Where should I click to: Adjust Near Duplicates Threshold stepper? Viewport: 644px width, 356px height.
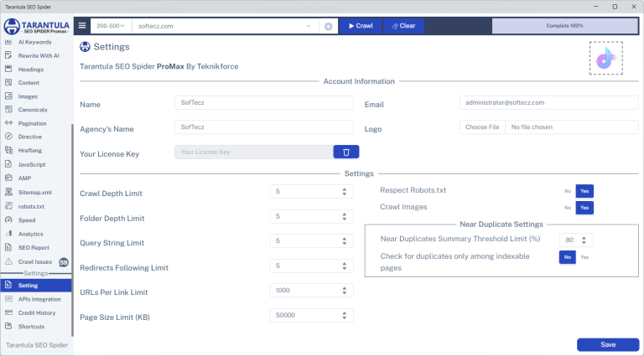tap(584, 240)
